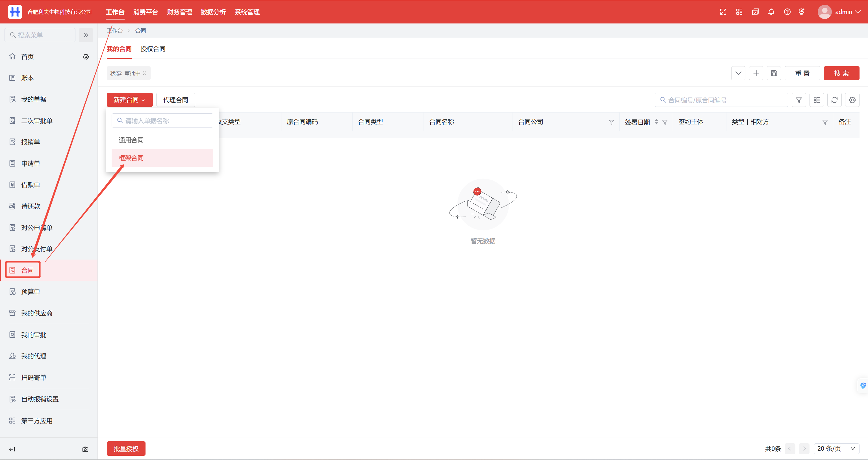Click the refresh table icon
The image size is (868, 460).
tap(834, 100)
